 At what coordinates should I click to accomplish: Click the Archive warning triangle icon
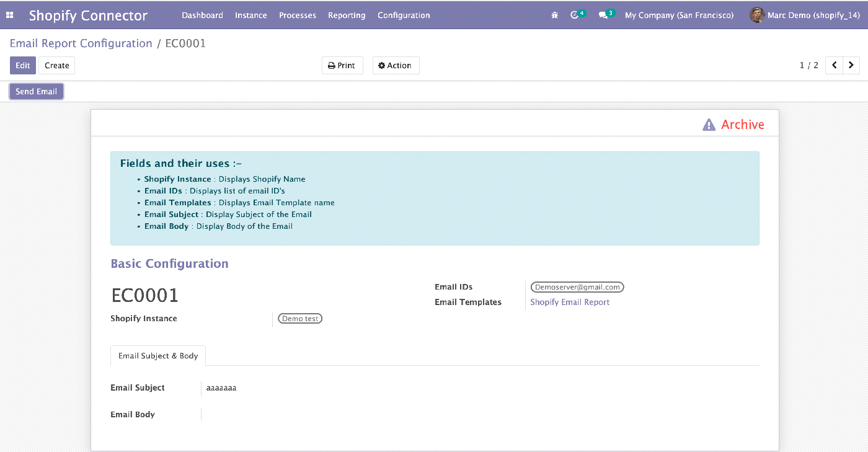(x=709, y=125)
